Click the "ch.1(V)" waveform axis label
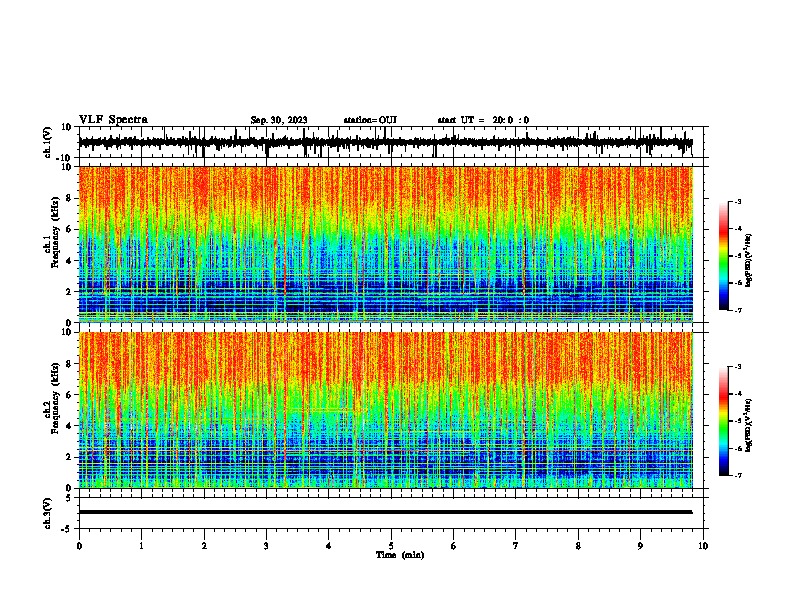The height and width of the screenshot is (612, 792). pyautogui.click(x=48, y=142)
